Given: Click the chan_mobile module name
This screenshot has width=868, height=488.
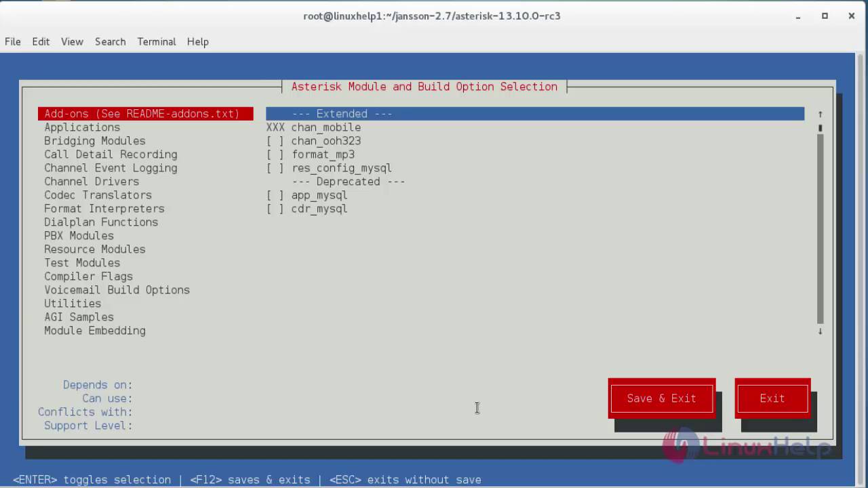Looking at the screenshot, I should 326,127.
